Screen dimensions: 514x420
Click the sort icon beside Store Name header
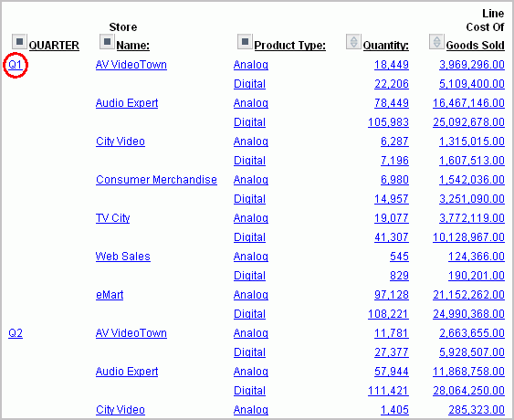point(107,41)
